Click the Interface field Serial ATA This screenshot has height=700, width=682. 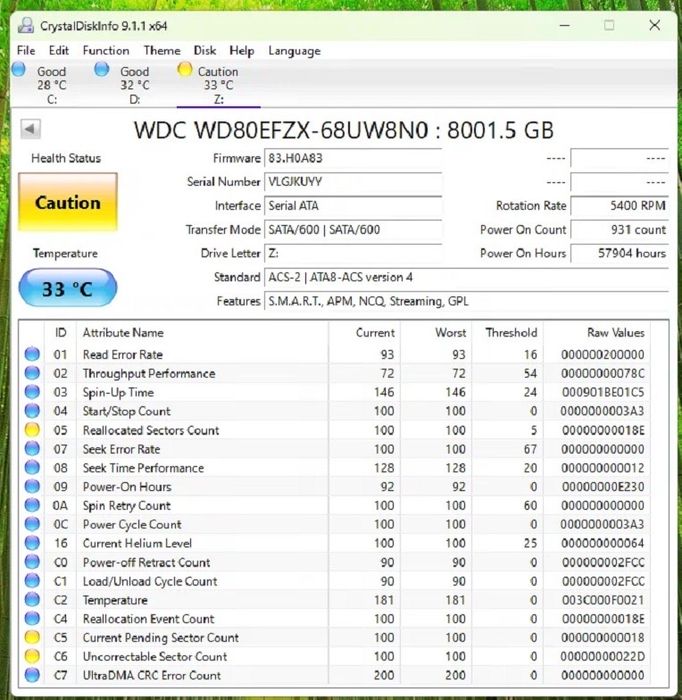tap(353, 206)
